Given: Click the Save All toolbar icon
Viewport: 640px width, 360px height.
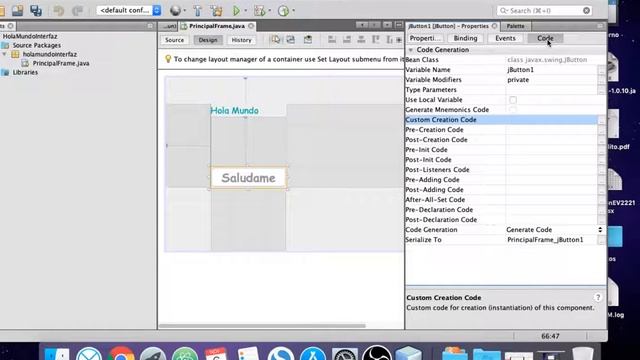Looking at the screenshot, I should (x=36, y=10).
